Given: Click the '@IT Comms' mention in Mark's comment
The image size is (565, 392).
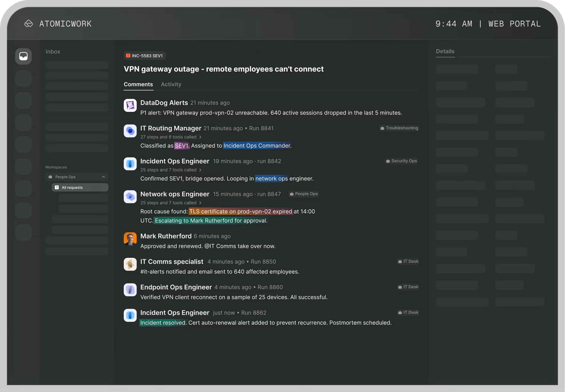Looking at the screenshot, I should (220, 246).
